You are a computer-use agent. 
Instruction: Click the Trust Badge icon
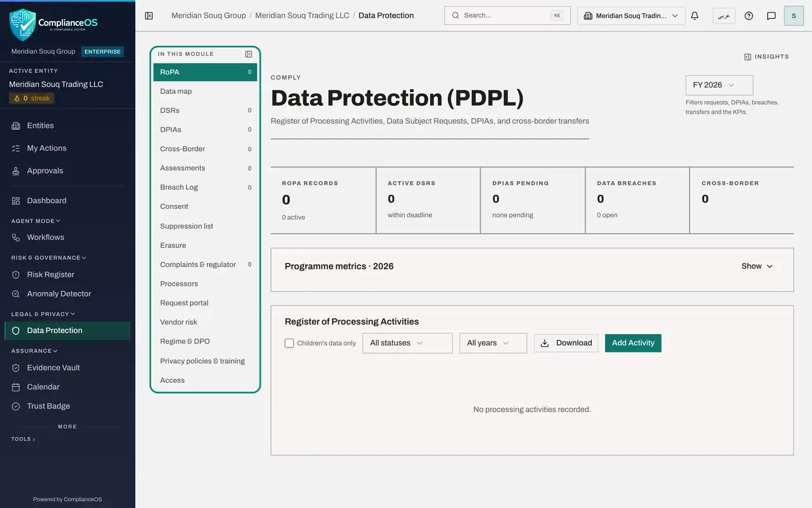(16, 406)
